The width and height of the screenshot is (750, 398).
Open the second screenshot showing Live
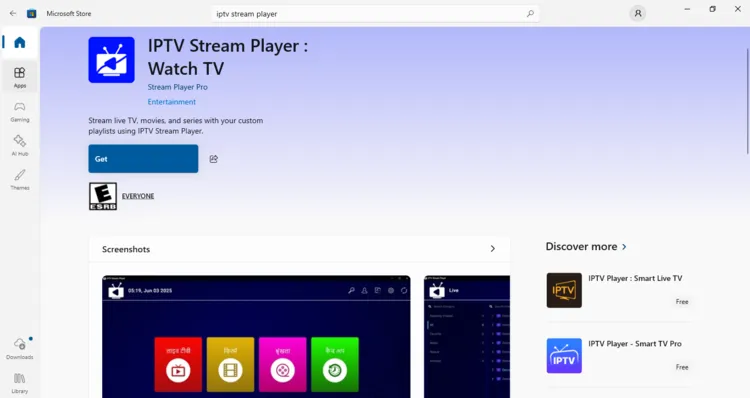pyautogui.click(x=467, y=337)
